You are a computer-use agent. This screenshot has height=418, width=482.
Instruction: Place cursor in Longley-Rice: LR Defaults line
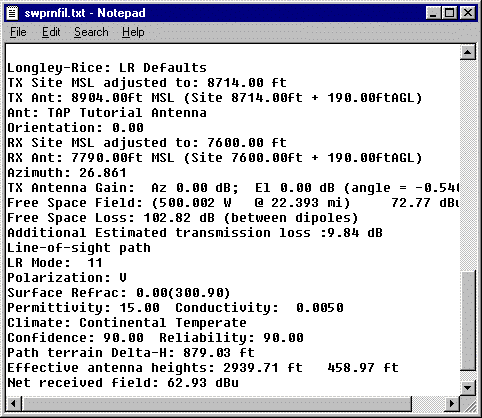pos(107,68)
